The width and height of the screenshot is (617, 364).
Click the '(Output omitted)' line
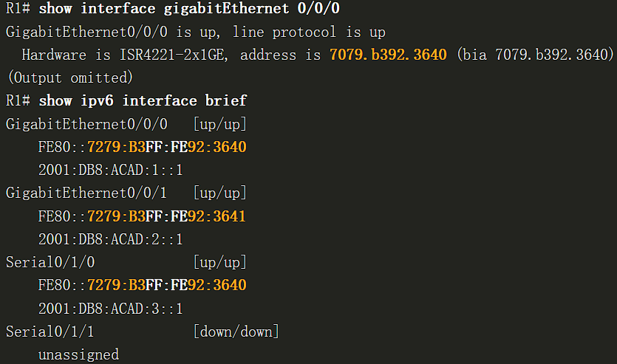click(x=70, y=78)
